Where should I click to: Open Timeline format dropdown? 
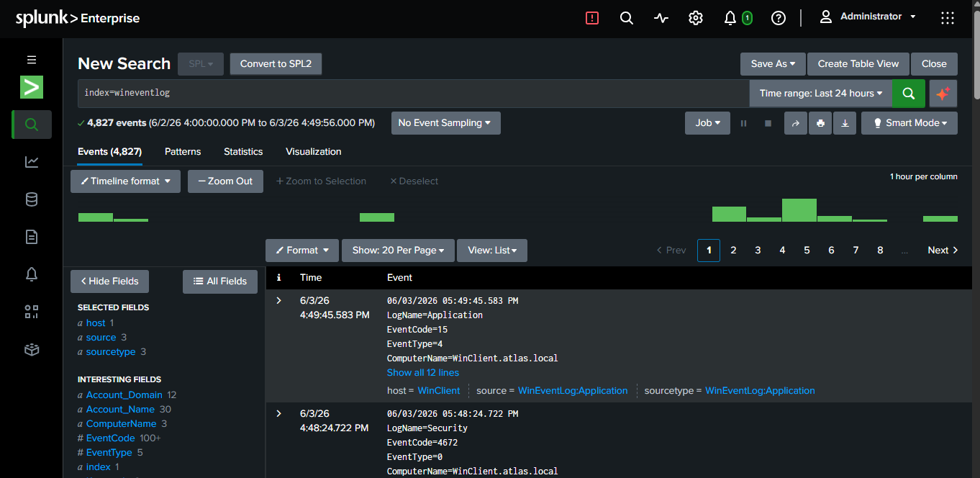tap(125, 181)
